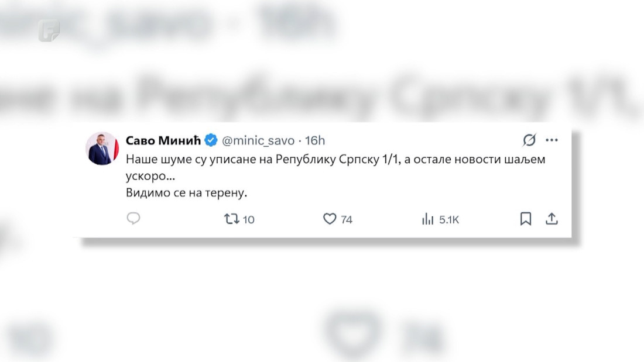
Task: Click the profile avatar photo
Action: (102, 147)
